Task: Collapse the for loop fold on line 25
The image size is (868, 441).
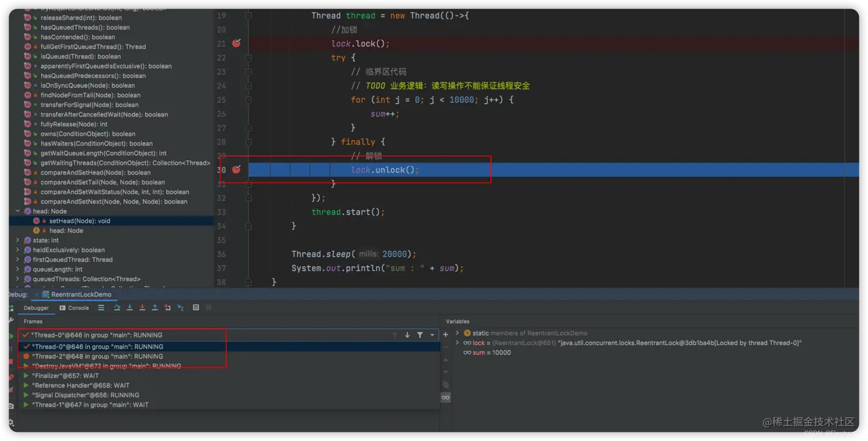Action: (x=249, y=99)
